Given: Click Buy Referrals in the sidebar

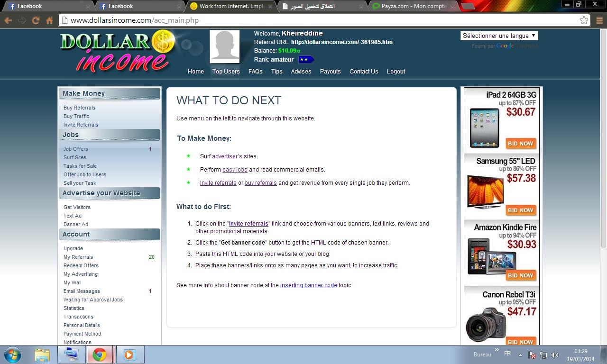Looking at the screenshot, I should coord(79,108).
